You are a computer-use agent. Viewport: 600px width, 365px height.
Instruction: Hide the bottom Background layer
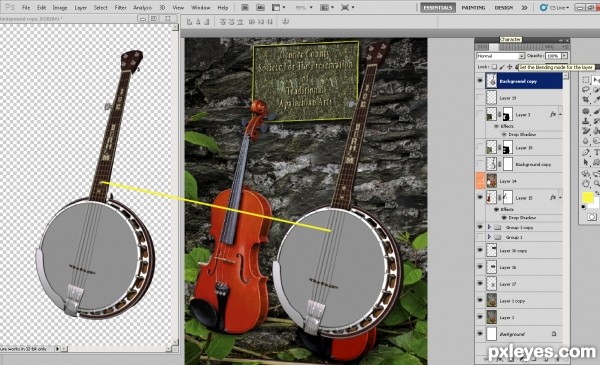pos(480,334)
